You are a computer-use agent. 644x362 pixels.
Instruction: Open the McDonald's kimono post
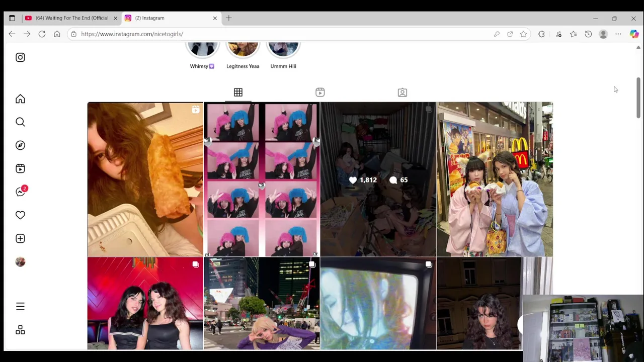(x=495, y=179)
